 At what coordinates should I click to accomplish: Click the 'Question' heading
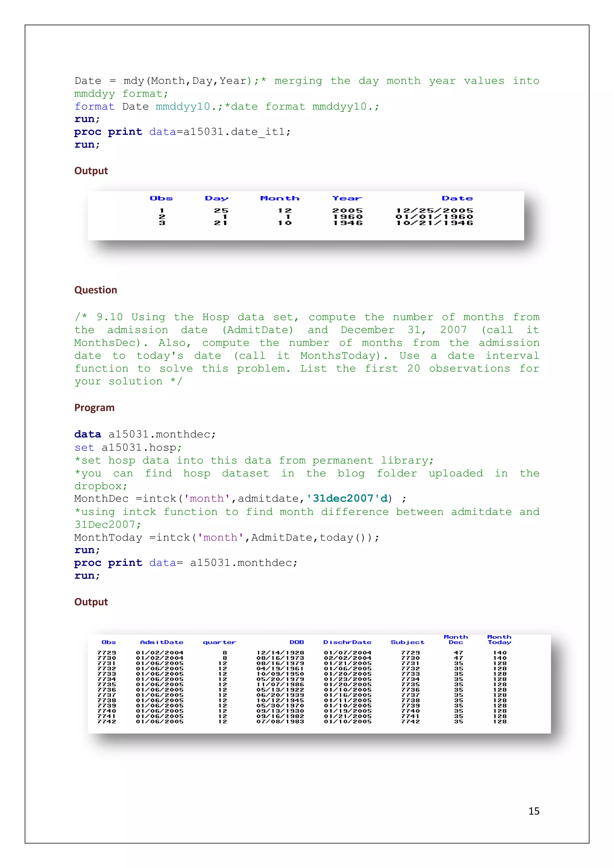(96, 290)
